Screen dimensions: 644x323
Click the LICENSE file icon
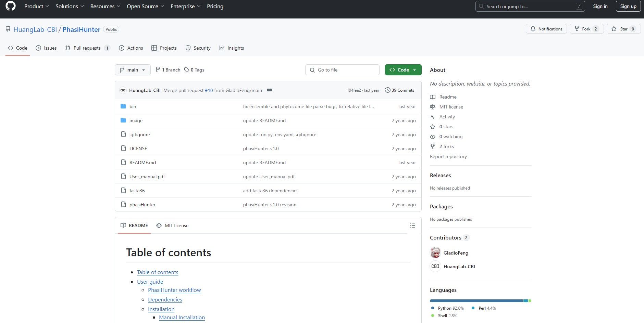coord(123,148)
